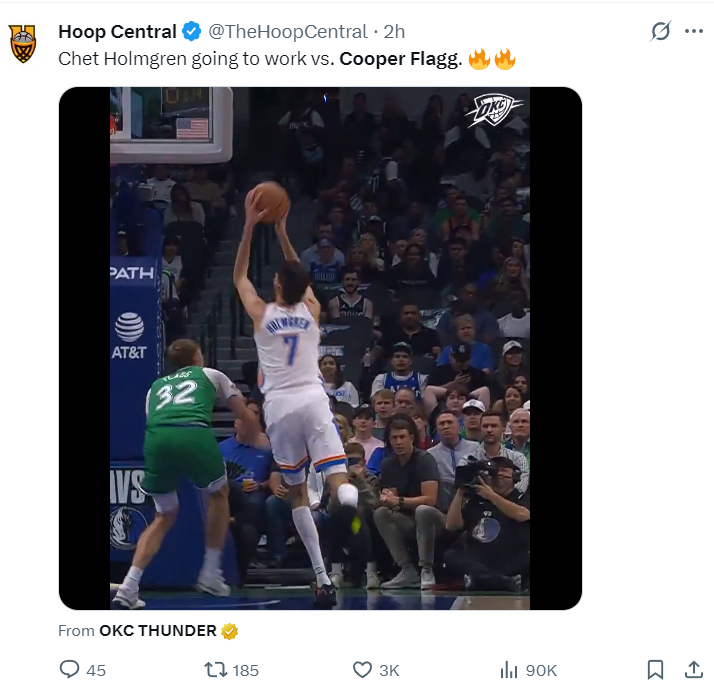View post analytics bar-chart icon
714x687 pixels.
(509, 669)
